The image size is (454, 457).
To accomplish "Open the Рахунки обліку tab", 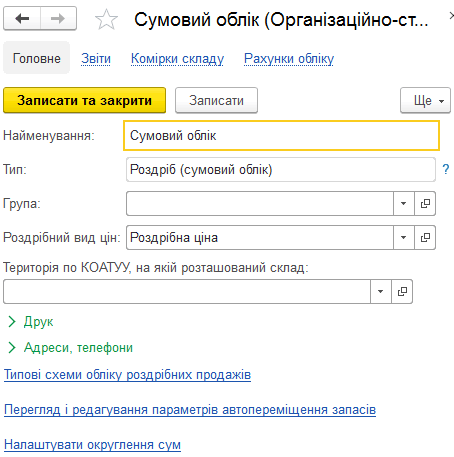I will click(289, 59).
